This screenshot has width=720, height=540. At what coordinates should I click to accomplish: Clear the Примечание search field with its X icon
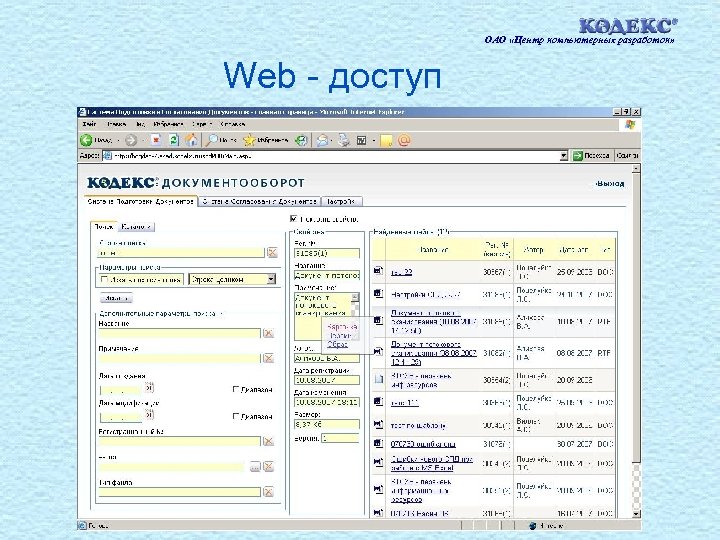click(269, 358)
